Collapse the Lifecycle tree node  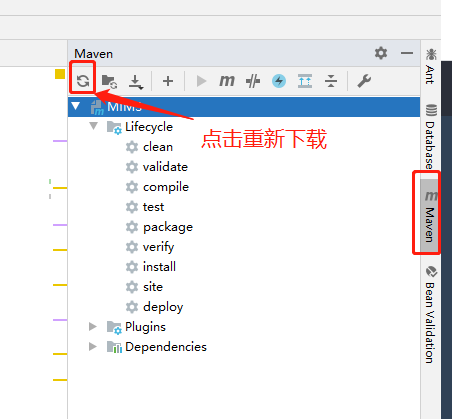point(94,126)
